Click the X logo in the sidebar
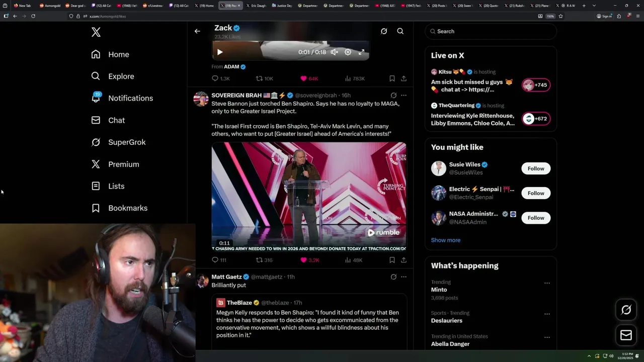 pos(96,32)
